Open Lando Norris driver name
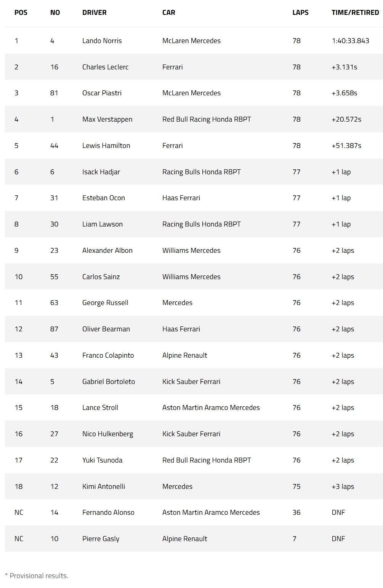The height and width of the screenshot is (588, 383). click(102, 41)
